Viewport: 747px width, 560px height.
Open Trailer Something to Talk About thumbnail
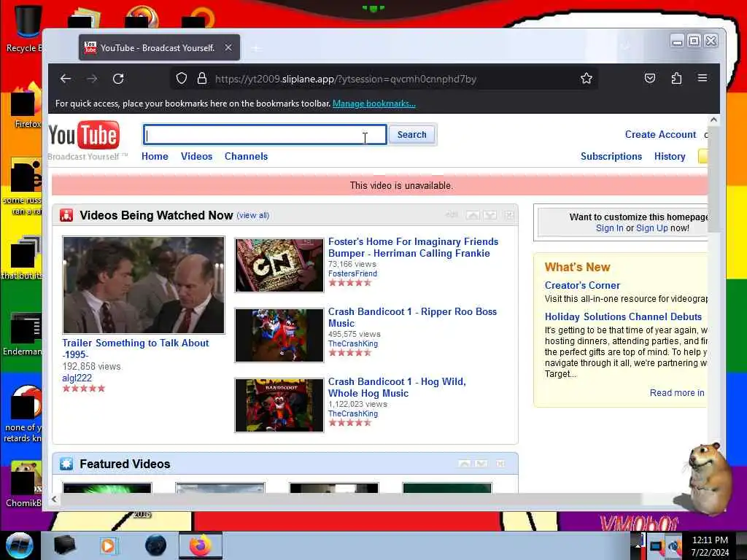coord(144,285)
